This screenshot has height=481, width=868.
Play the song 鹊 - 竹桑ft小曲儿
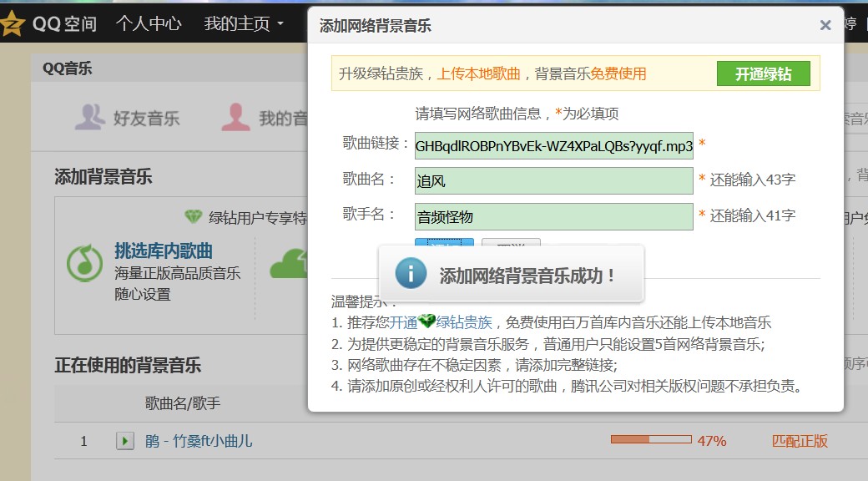coord(124,441)
